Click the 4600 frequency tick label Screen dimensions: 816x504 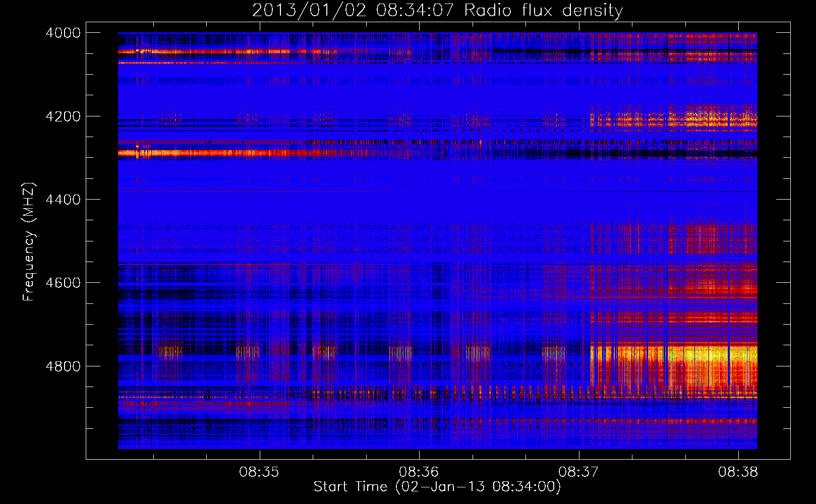click(x=63, y=283)
